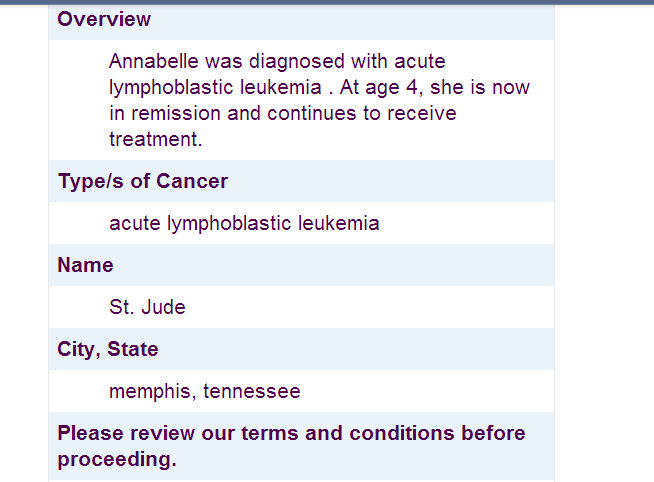
Task: Click the words Please review in the bottom heading
Action: pos(126,433)
